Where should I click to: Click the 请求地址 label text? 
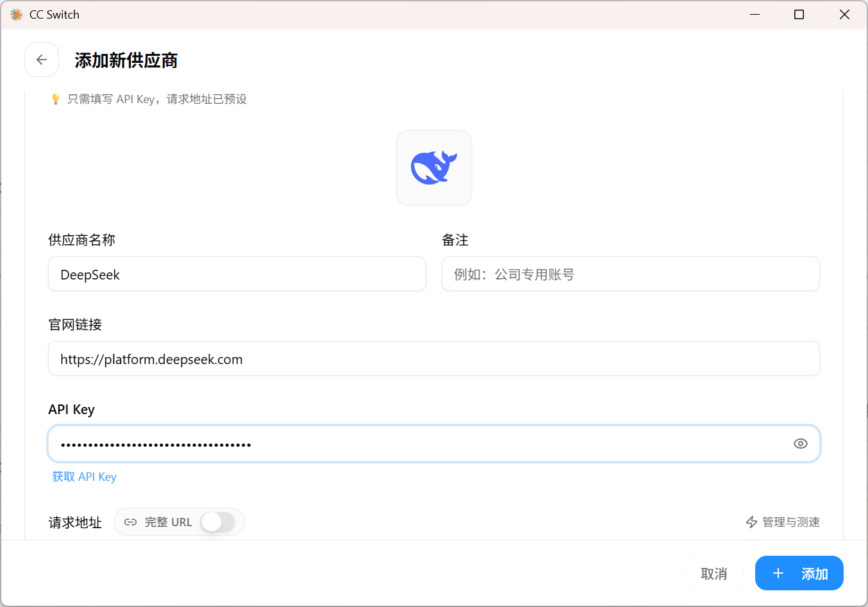coord(75,523)
